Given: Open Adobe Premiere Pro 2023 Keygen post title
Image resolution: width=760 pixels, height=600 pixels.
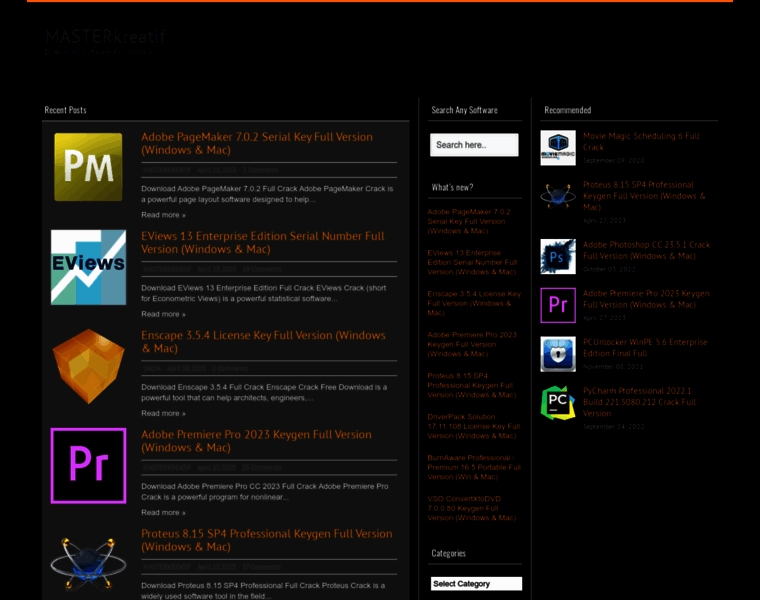Looking at the screenshot, I should [256, 441].
